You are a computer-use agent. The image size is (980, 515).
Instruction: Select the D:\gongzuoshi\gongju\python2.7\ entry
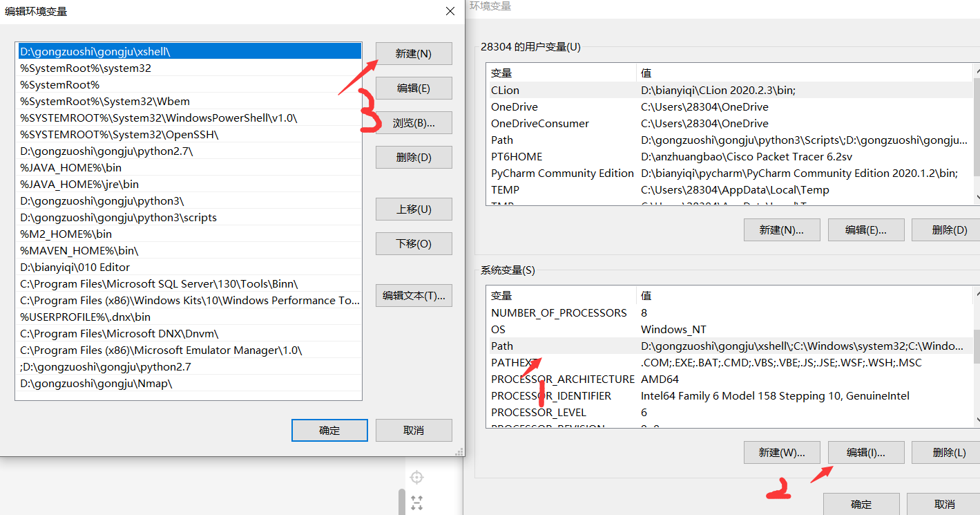pyautogui.click(x=189, y=151)
